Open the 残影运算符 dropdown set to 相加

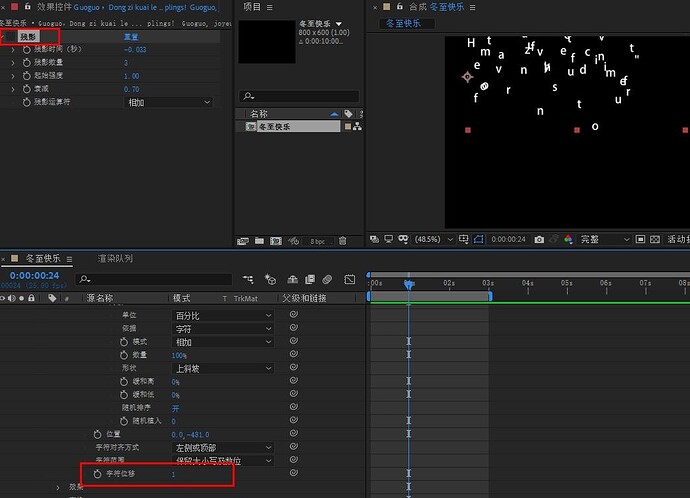(169, 103)
